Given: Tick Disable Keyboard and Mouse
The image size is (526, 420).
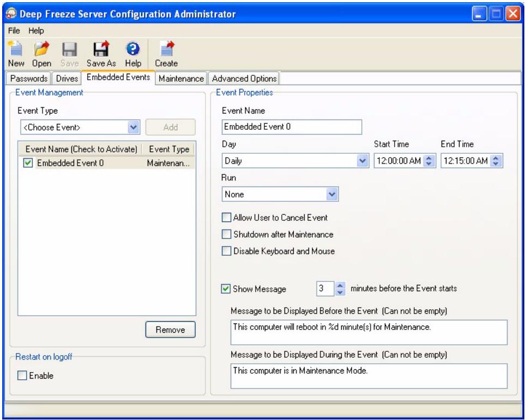Looking at the screenshot, I should [x=226, y=251].
